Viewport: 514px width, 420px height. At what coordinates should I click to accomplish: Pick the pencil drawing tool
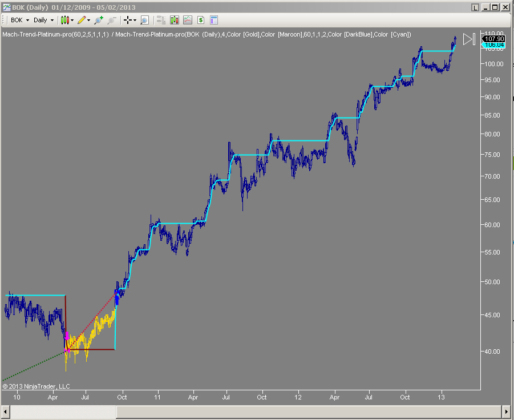coord(82,20)
